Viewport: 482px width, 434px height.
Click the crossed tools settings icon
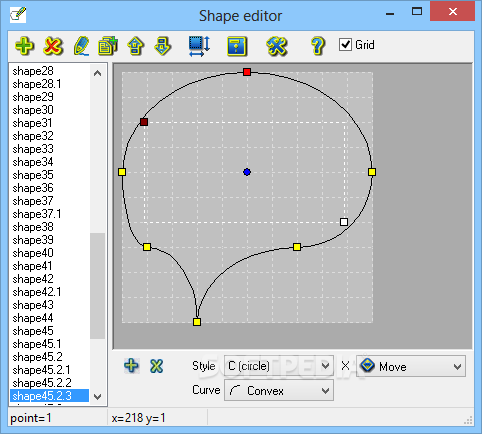[276, 46]
